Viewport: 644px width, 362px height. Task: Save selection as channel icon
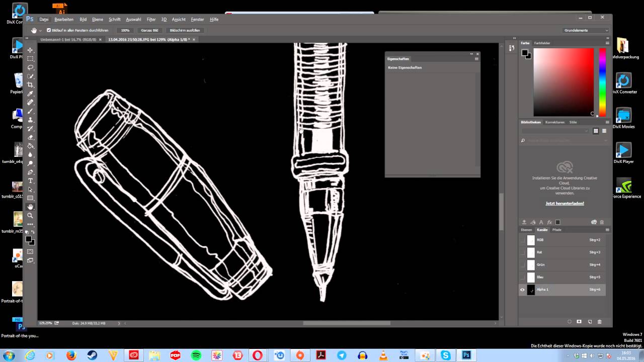point(579,322)
